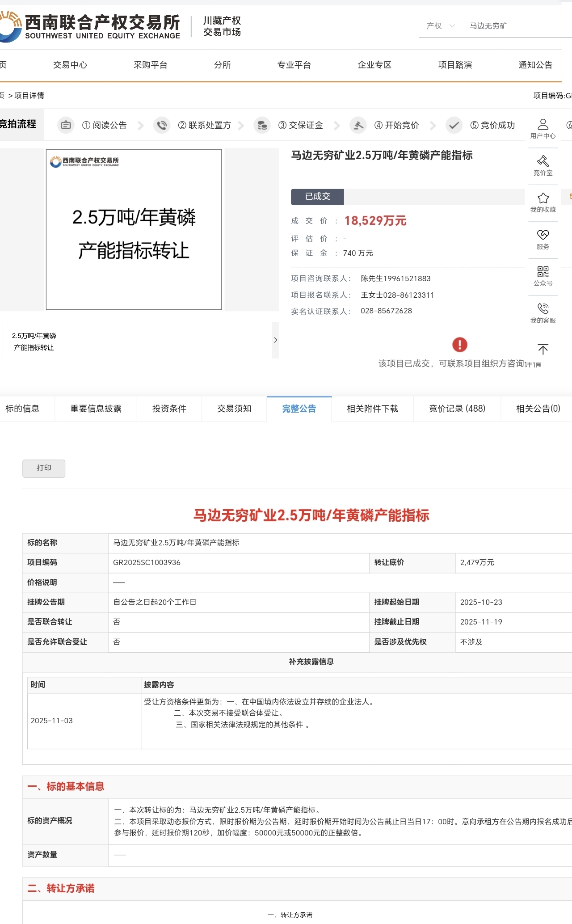Image resolution: width=572 pixels, height=924 pixels.
Task: Open the 项目路演 menu
Action: click(455, 65)
